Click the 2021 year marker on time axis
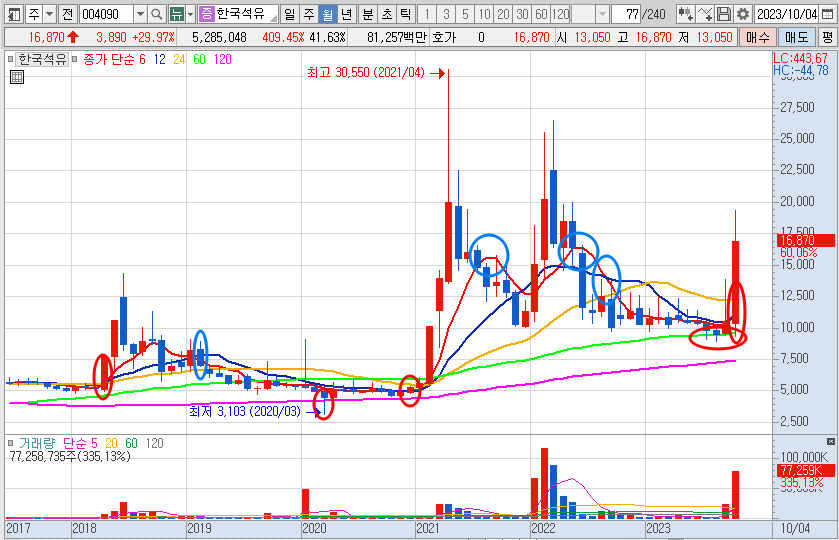Screen dimensions: 839x540 point(428,528)
